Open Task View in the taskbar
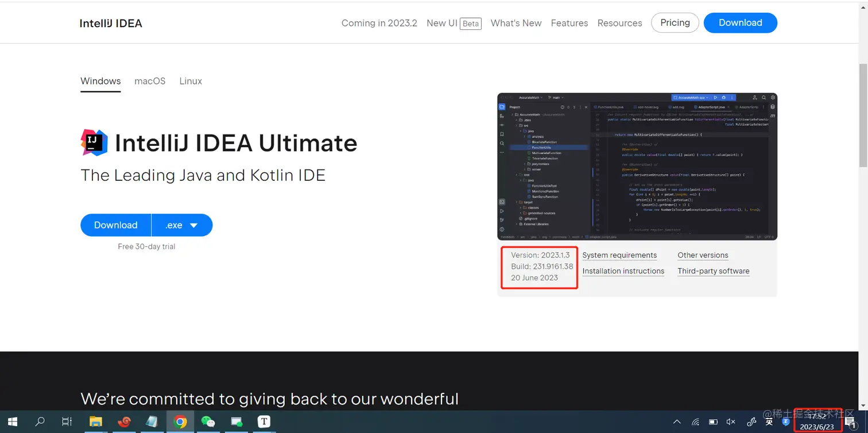The image size is (868, 433). [x=67, y=422]
